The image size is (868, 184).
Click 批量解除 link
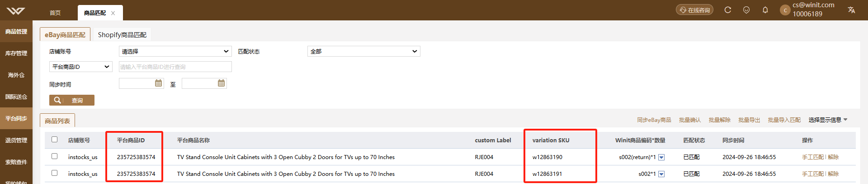pos(720,120)
